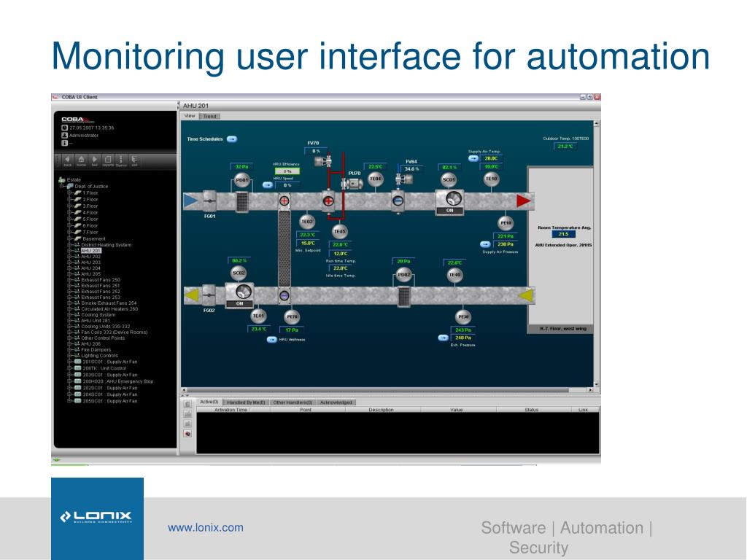Select the FV70 valve actuator
Image resolution: width=747 pixels, height=560 pixels.
click(x=323, y=161)
